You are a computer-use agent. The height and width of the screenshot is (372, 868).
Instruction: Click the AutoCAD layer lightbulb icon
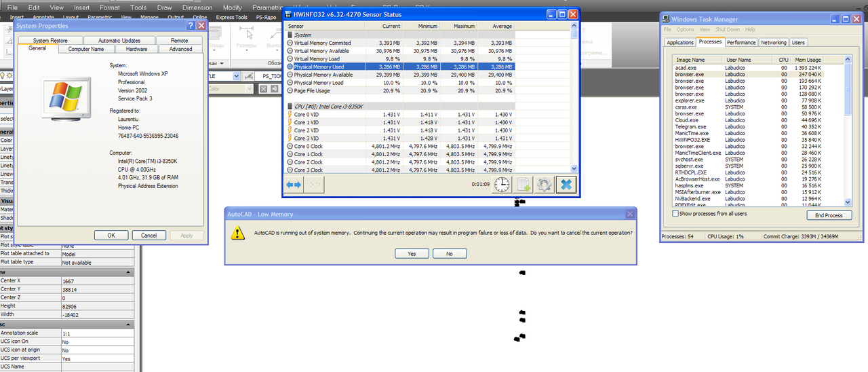pos(3,75)
